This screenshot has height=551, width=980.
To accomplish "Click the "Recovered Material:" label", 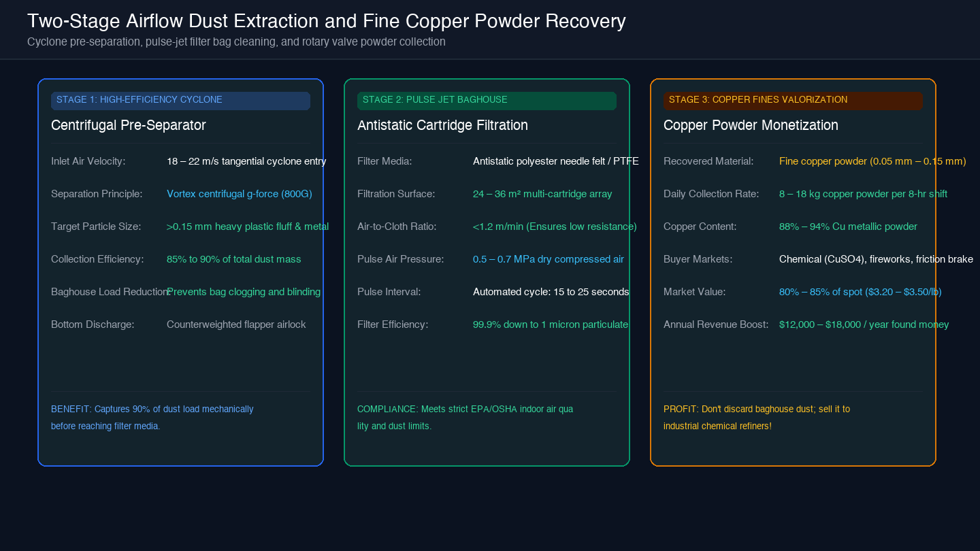I will (708, 161).
